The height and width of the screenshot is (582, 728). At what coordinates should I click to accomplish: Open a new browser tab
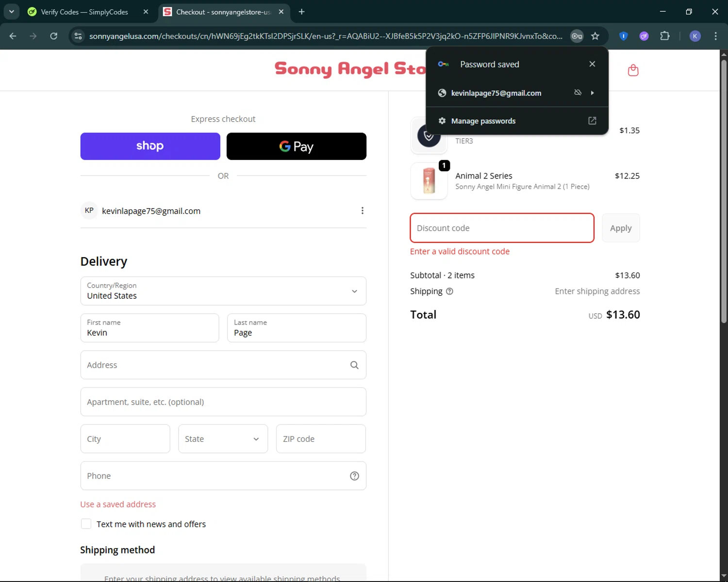click(301, 12)
